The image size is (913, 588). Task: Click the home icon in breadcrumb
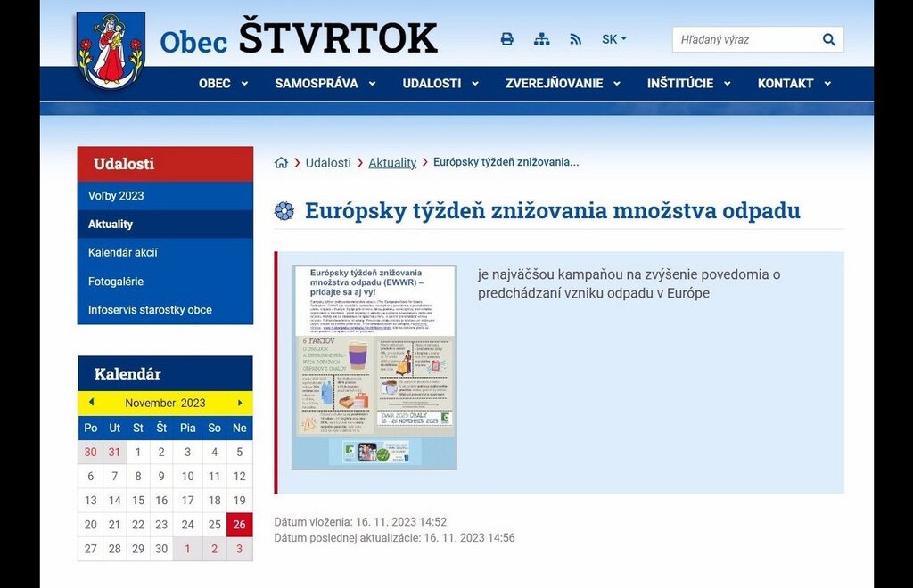tap(282, 163)
